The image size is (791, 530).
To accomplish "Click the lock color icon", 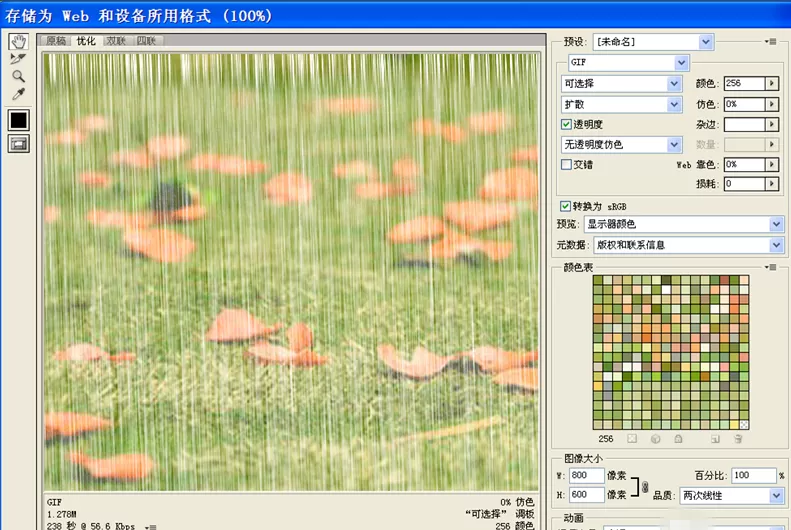I will point(678,439).
